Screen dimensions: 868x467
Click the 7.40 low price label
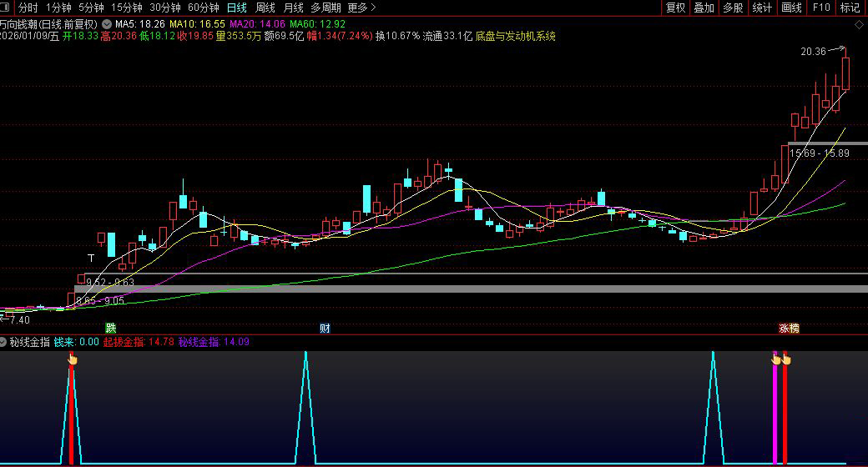click(19, 320)
